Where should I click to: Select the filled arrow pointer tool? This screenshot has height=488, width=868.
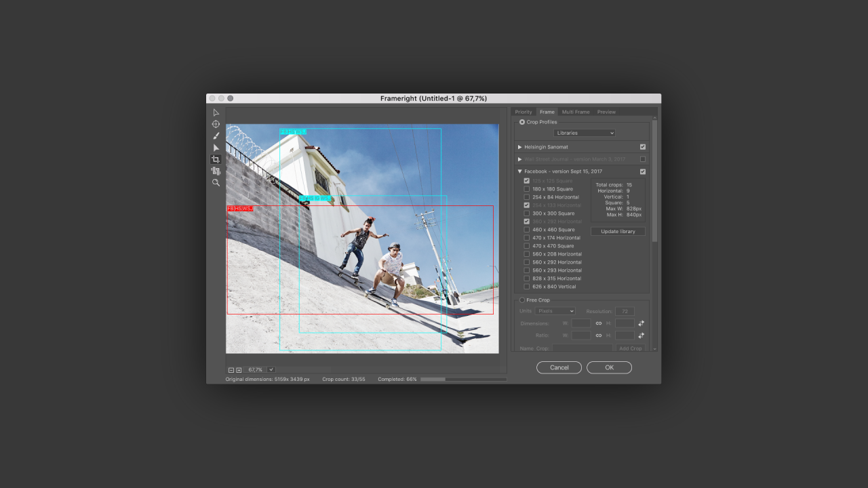pyautogui.click(x=216, y=148)
